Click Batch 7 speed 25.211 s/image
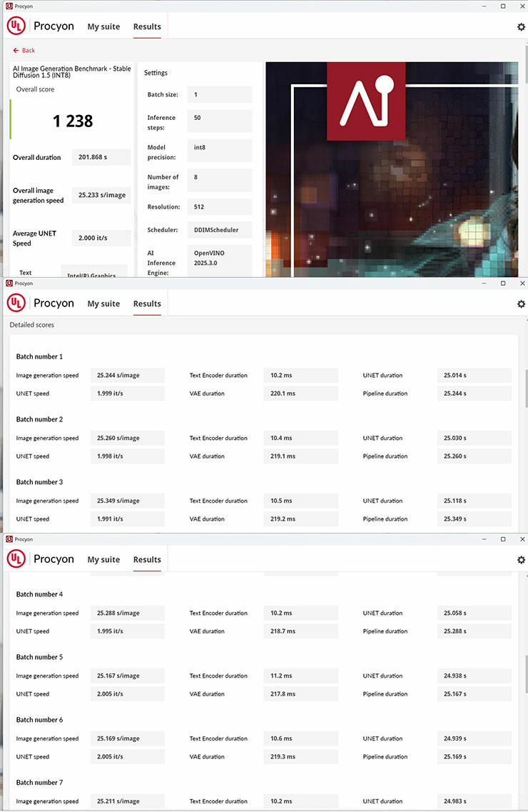The height and width of the screenshot is (812, 528). click(127, 801)
